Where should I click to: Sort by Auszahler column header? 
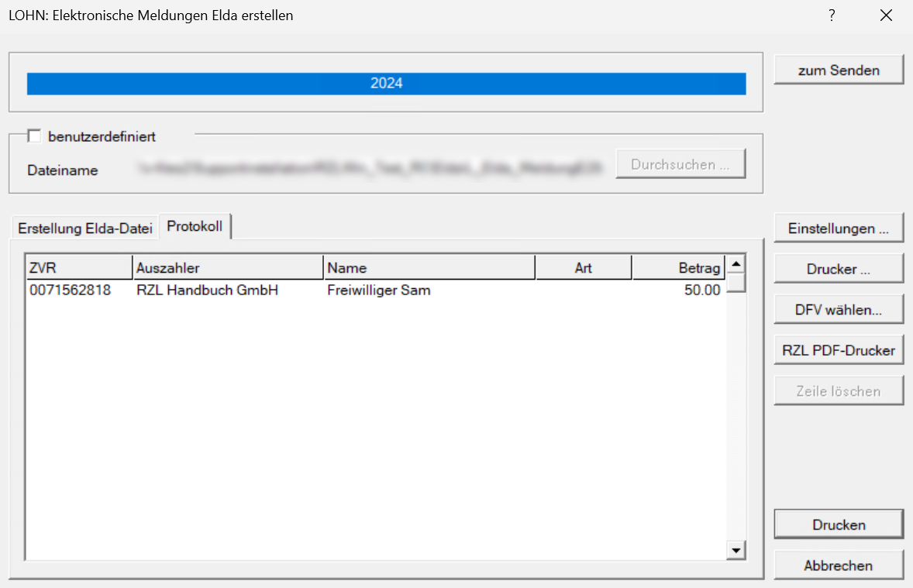pyautogui.click(x=227, y=267)
